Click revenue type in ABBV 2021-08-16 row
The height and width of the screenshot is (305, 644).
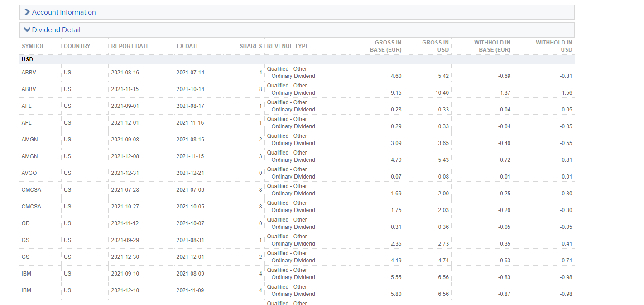click(291, 73)
